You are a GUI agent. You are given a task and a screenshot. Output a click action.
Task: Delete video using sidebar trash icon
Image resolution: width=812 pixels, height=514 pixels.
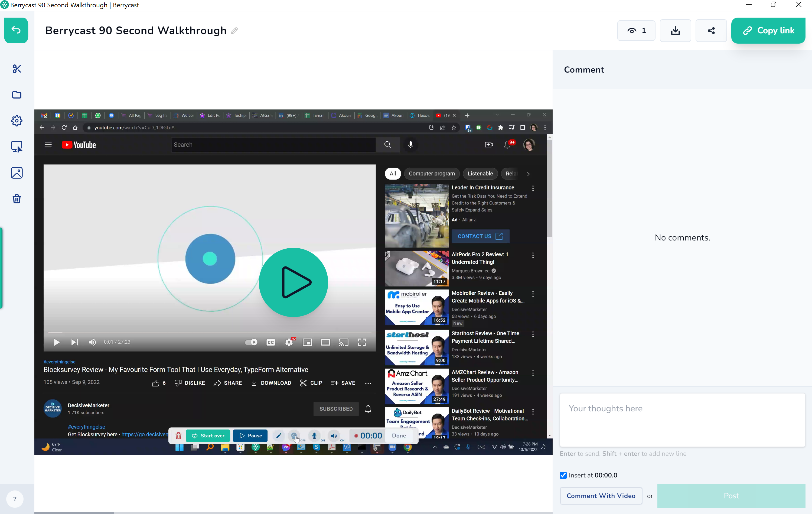tap(17, 199)
